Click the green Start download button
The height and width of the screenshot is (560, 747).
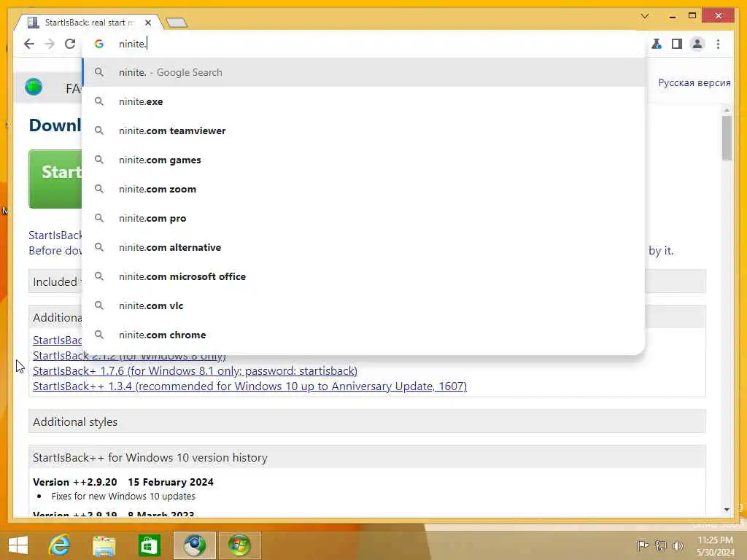coord(55,179)
